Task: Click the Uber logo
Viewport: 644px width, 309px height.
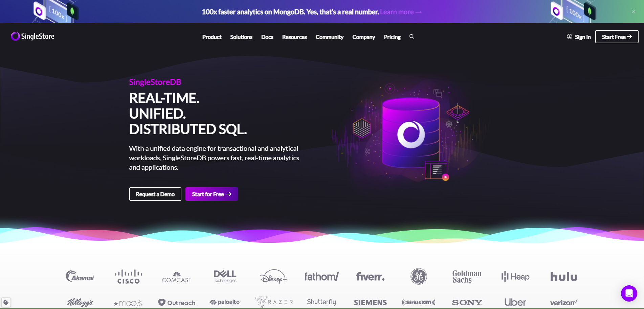Action: (515, 302)
